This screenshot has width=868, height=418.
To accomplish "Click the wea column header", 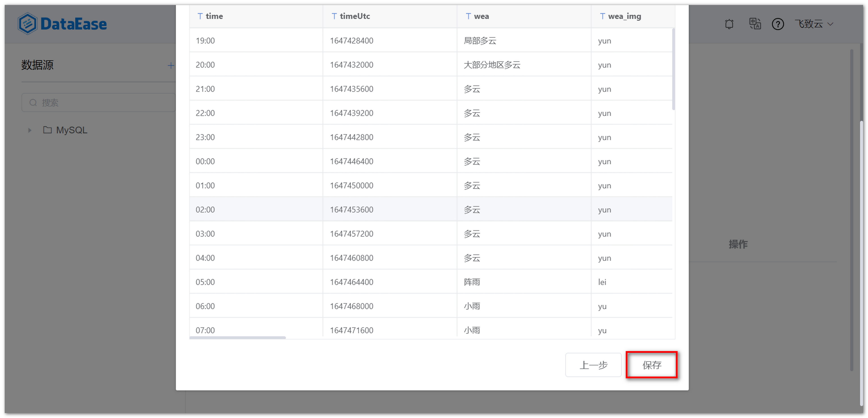I will pyautogui.click(x=481, y=15).
